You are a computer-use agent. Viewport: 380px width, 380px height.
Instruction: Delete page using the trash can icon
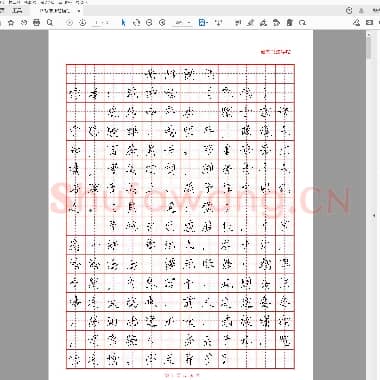pos(289,23)
